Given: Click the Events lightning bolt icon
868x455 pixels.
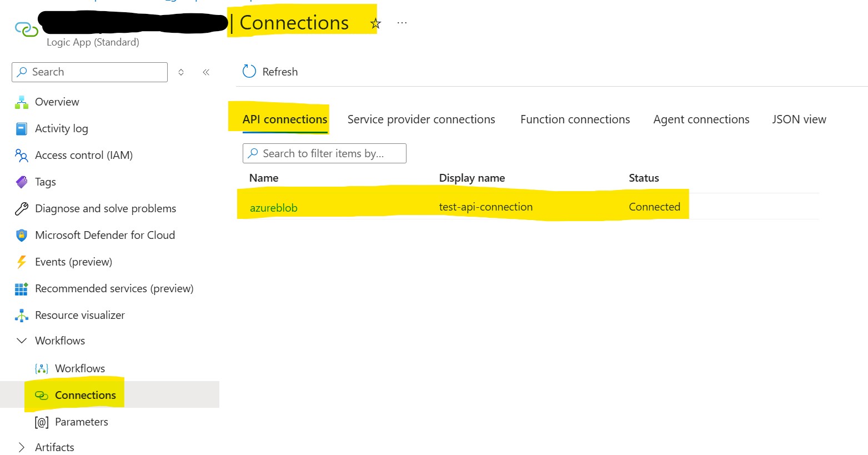Looking at the screenshot, I should point(21,262).
